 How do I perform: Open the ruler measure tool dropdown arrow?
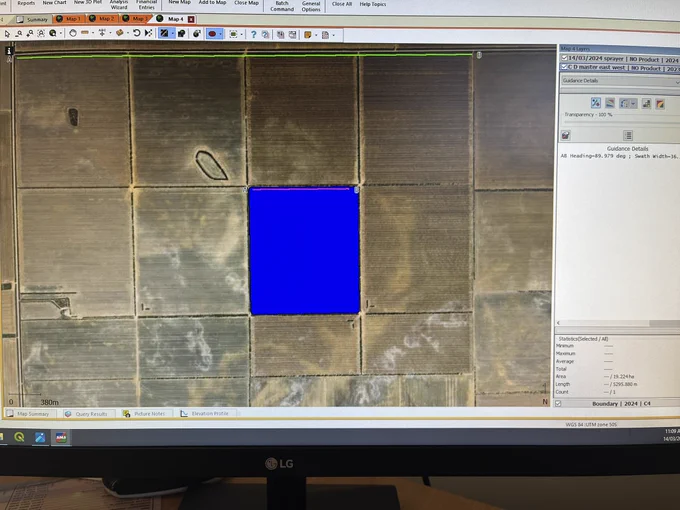pyautogui.click(x=92, y=33)
